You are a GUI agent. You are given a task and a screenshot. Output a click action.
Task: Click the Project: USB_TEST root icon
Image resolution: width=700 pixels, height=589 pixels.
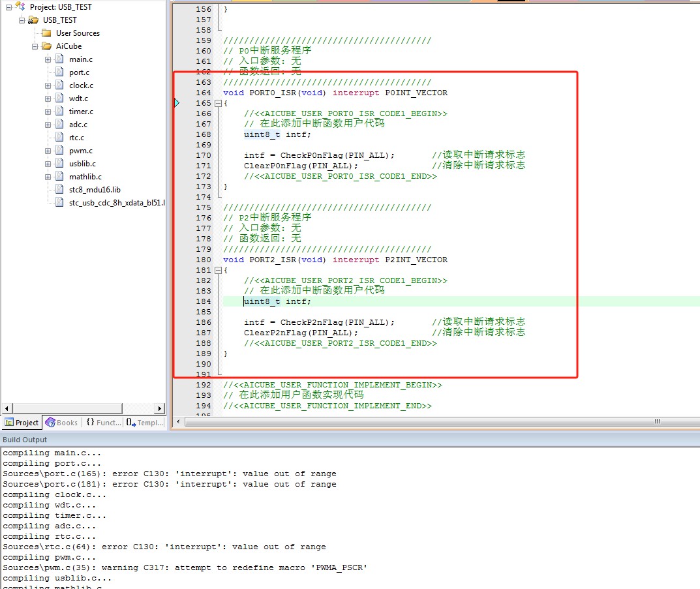click(x=20, y=7)
